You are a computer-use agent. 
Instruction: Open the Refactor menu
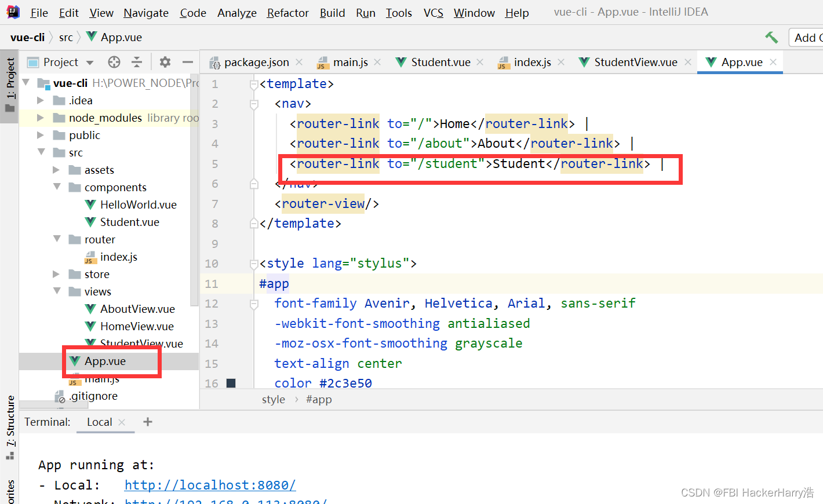(287, 12)
